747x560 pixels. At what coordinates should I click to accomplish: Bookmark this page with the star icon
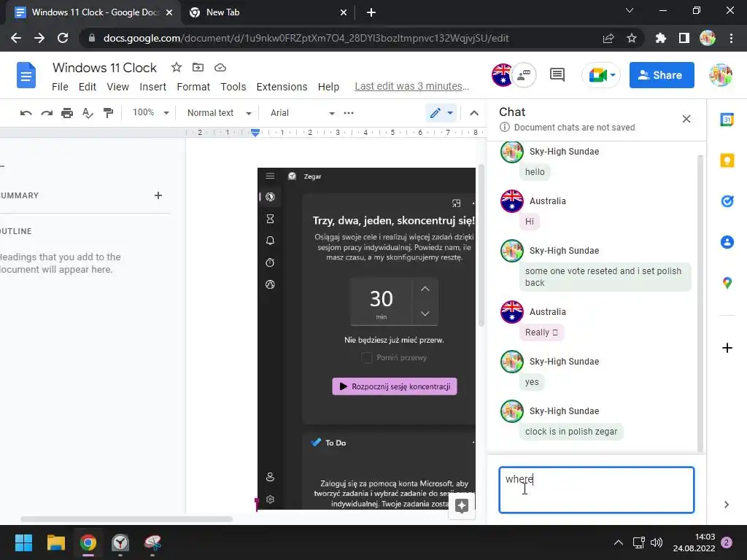click(x=632, y=38)
